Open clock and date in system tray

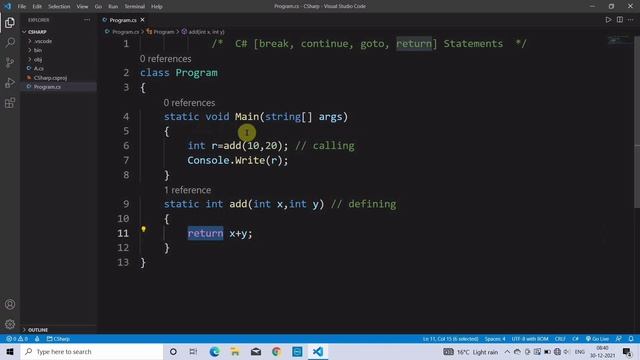coord(602,351)
